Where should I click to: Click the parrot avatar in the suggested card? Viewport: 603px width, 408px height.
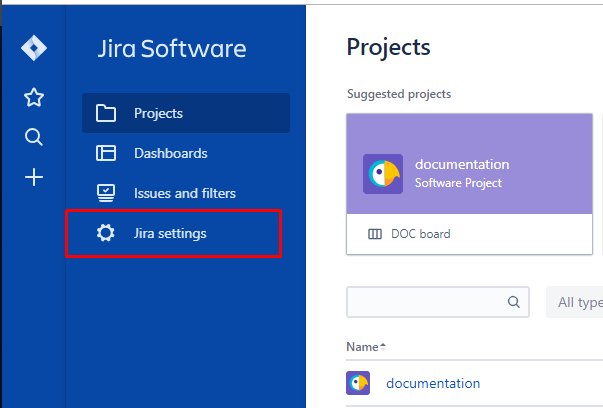coord(383,174)
